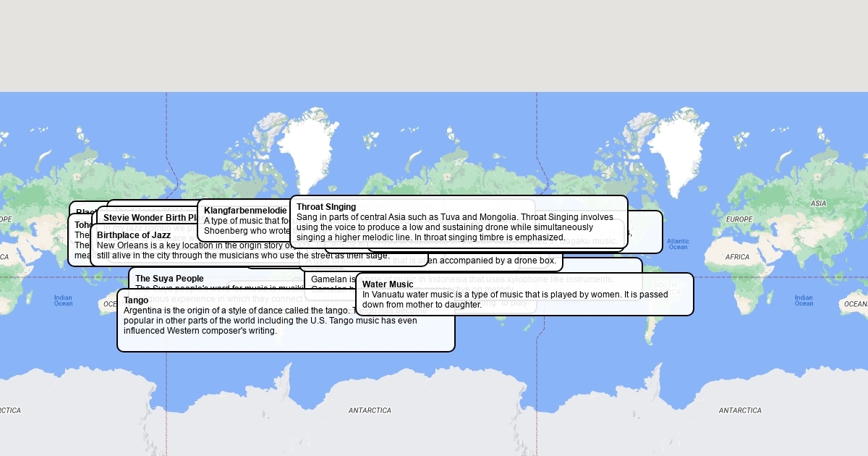The height and width of the screenshot is (456, 868).
Task: Click the ASIA map label
Action: [818, 203]
